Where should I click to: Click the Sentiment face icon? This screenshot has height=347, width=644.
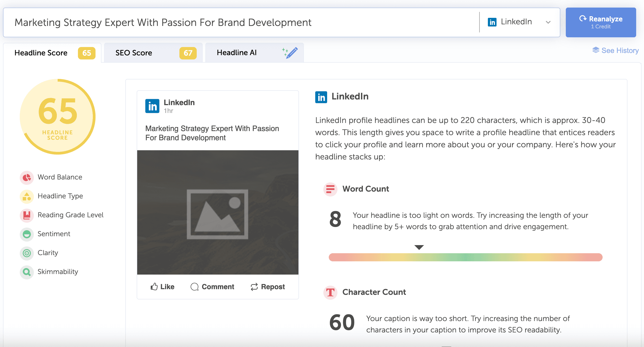click(x=27, y=234)
